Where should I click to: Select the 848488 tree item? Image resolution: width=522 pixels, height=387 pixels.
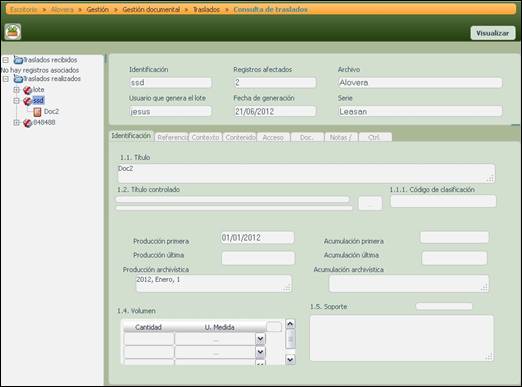click(x=44, y=122)
